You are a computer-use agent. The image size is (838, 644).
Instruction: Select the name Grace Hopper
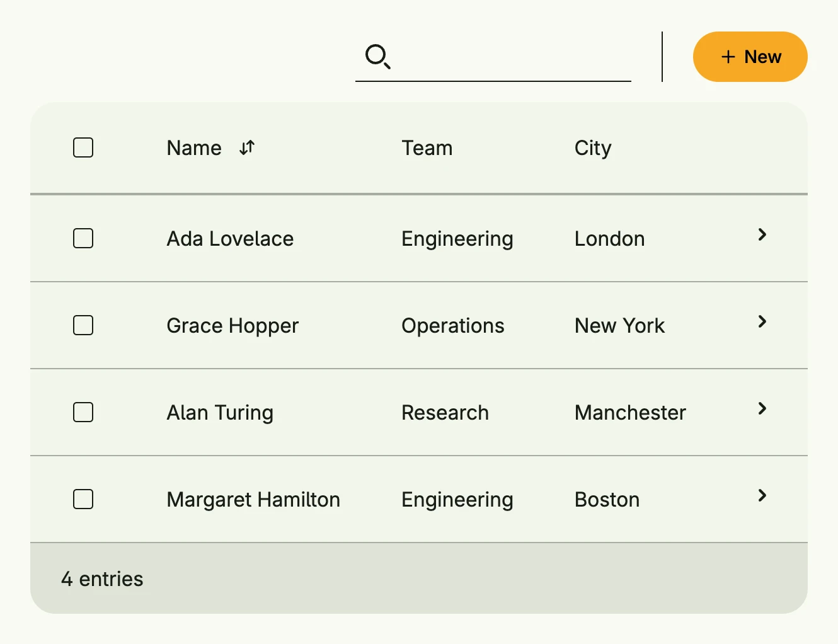point(232,326)
